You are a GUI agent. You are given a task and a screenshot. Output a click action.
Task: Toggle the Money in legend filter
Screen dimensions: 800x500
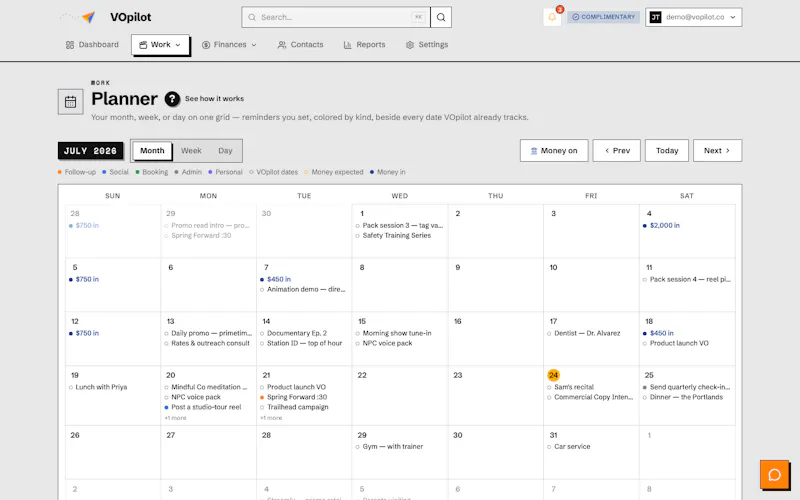coord(388,172)
